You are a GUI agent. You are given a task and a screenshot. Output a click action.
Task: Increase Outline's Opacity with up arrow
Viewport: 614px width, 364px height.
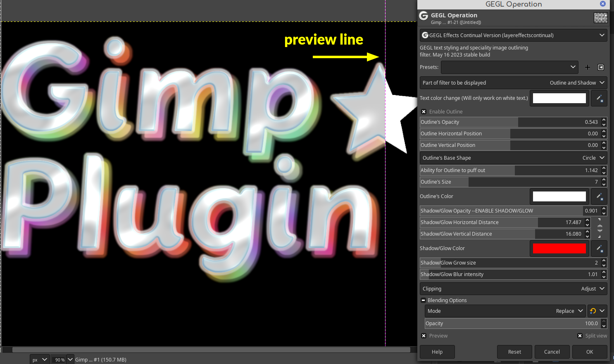(604, 120)
